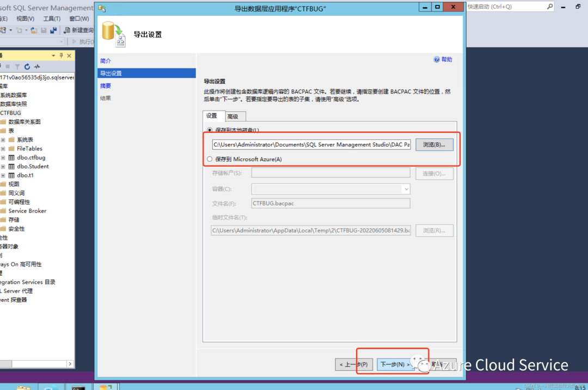The height and width of the screenshot is (390, 588).
Task: Open the database selector dropdown in main toolbar
Action: [62, 41]
